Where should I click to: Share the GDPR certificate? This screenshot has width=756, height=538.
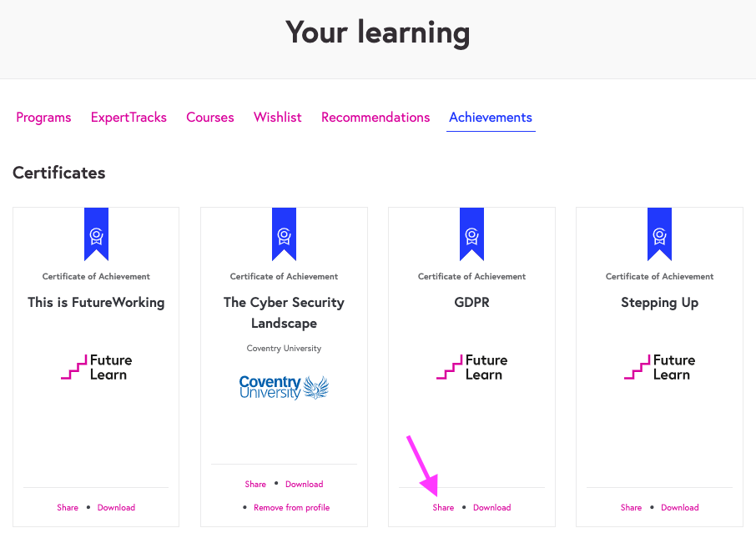[443, 507]
